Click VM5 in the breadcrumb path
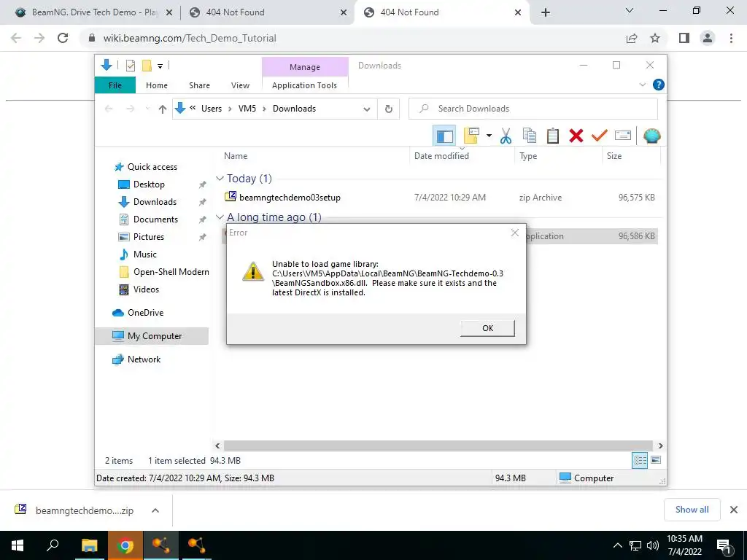747x560 pixels. point(247,109)
